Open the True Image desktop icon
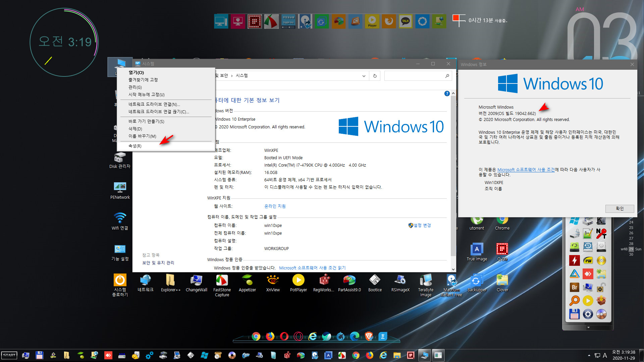This screenshot has height=362, width=644. 477,252
